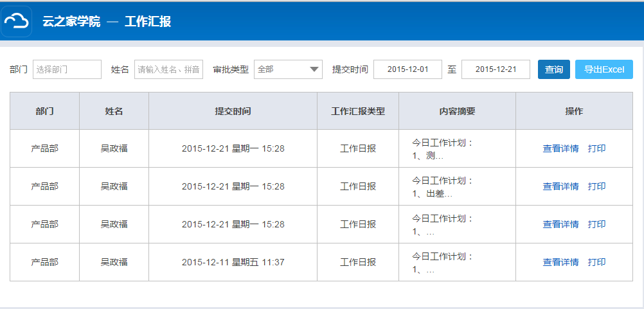Open the 审批类型 dropdown arrow
The image size is (644, 309).
[x=314, y=69]
